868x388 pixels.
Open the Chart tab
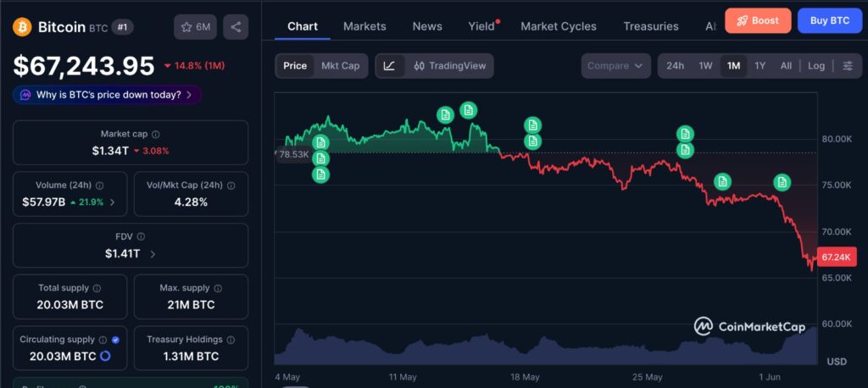[x=303, y=26]
